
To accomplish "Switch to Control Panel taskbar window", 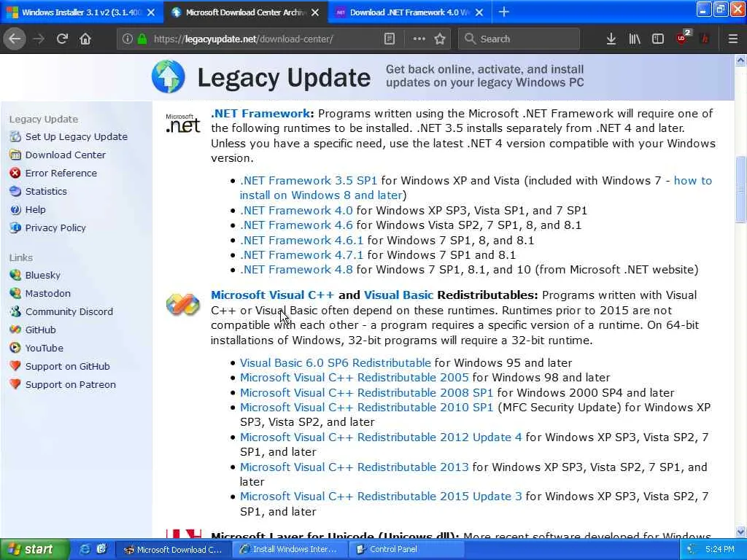I will 406,549.
